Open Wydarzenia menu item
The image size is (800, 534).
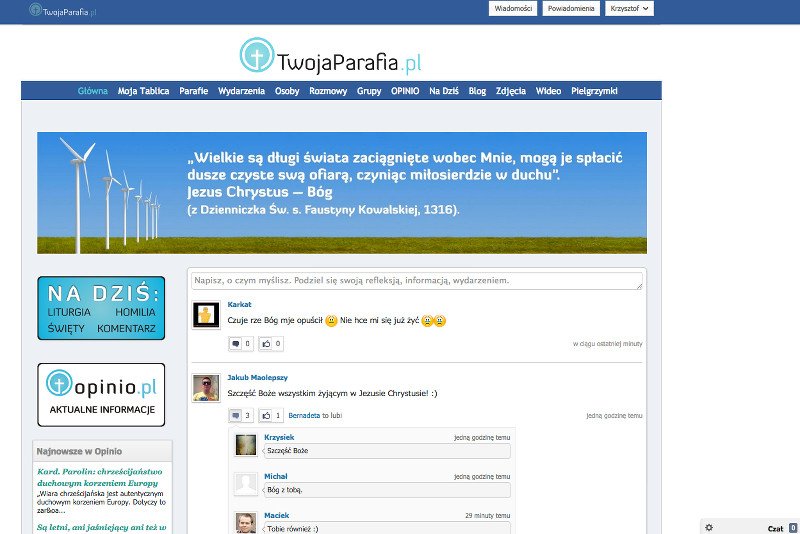pyautogui.click(x=241, y=91)
